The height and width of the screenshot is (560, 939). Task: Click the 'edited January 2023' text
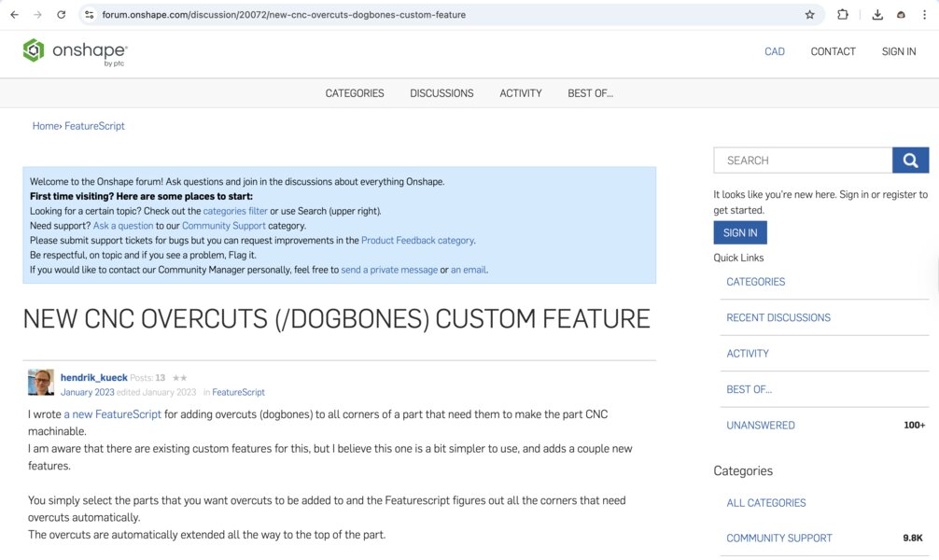156,392
